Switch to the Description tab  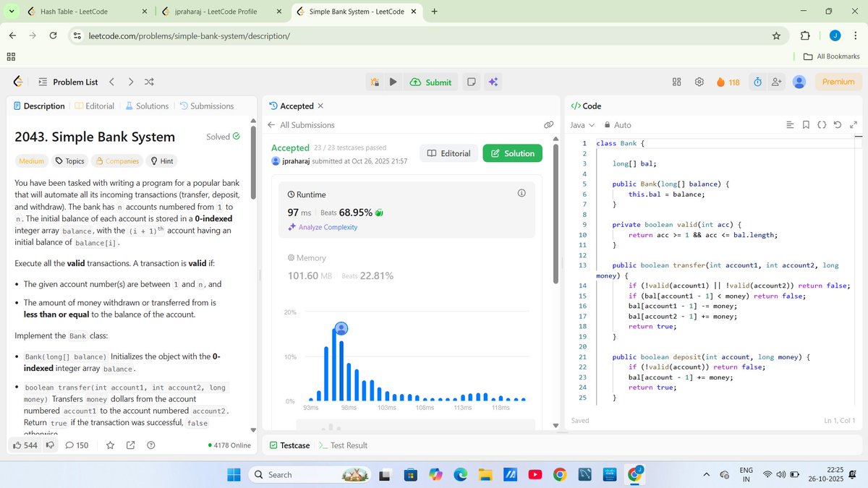40,106
